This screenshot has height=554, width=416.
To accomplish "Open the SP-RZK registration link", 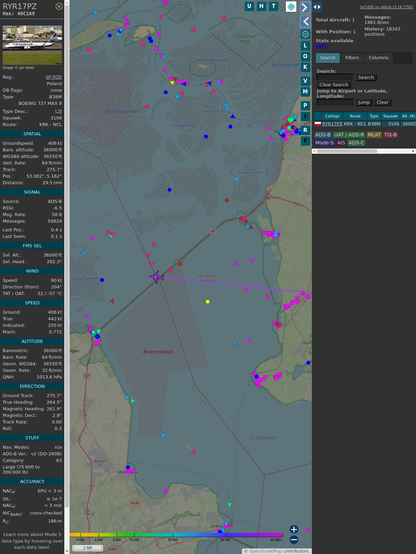I will [54, 77].
